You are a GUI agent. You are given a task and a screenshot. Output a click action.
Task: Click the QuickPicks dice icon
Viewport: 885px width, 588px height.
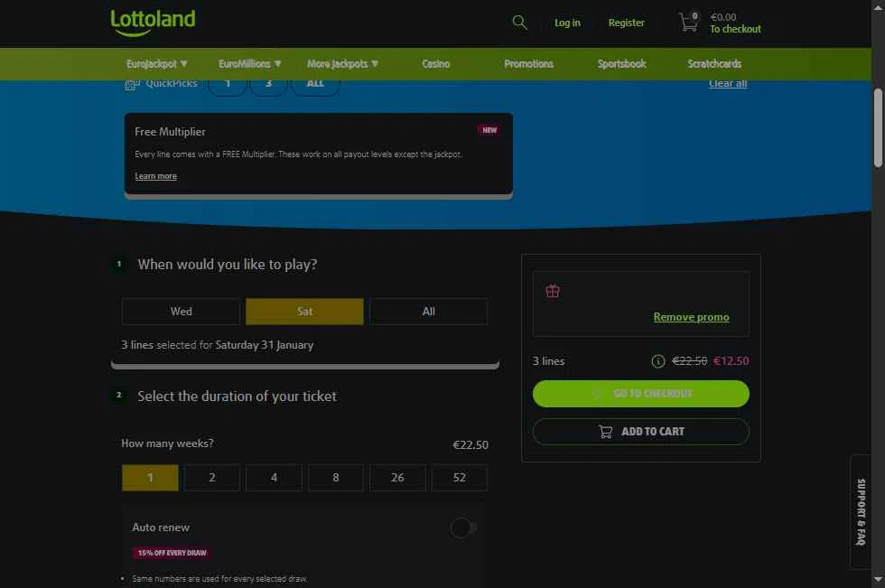pos(132,84)
